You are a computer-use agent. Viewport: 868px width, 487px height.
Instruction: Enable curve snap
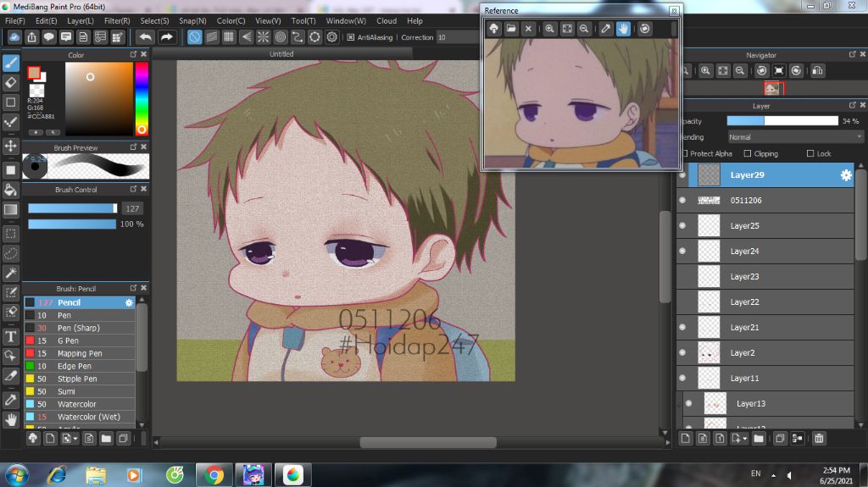[298, 37]
